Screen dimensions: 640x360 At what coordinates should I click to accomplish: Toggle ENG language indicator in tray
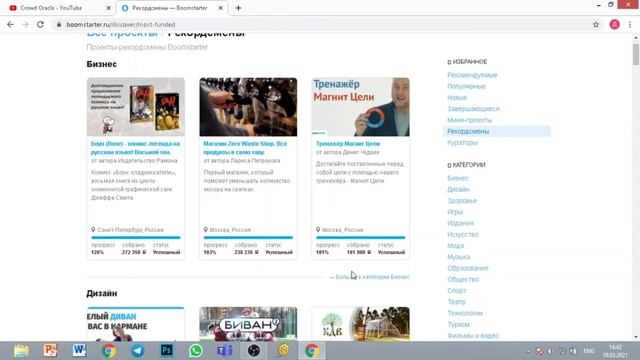[x=589, y=351]
